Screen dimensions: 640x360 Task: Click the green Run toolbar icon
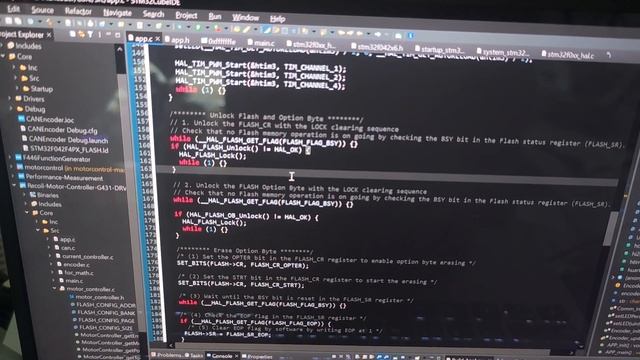pyautogui.click(x=198, y=28)
